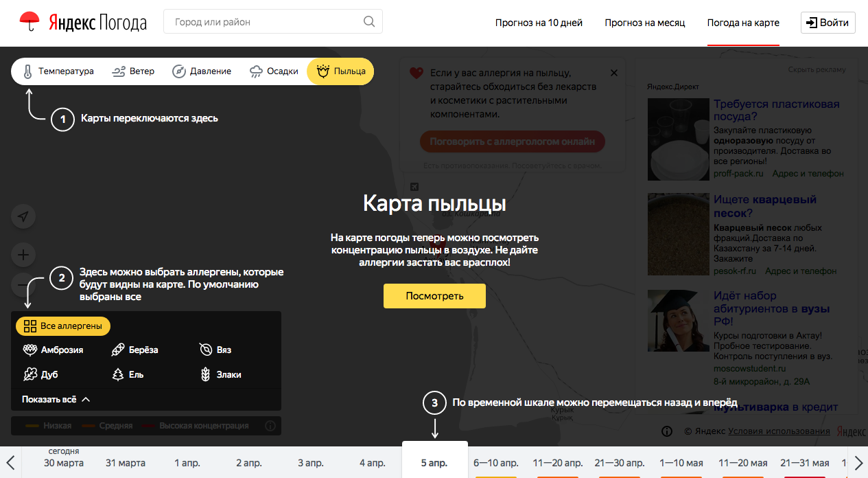Select Все аллергены filter
This screenshot has width=868, height=478.
click(63, 326)
